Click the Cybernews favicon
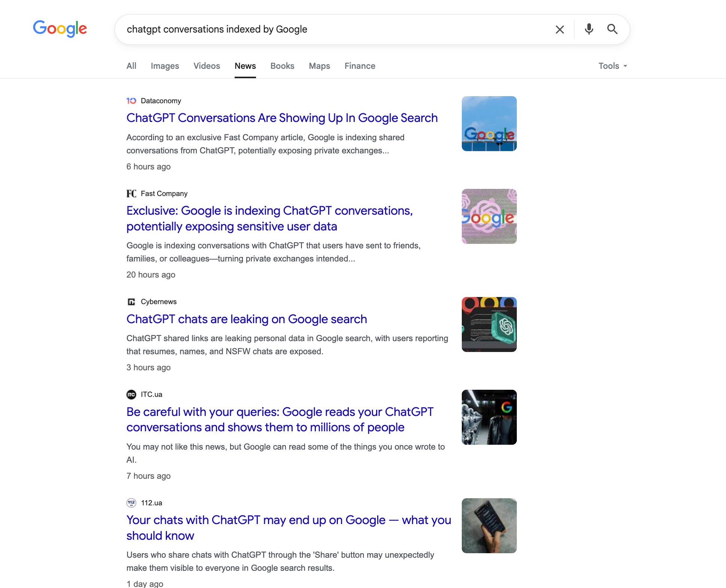The height and width of the screenshot is (588, 726). tap(131, 302)
